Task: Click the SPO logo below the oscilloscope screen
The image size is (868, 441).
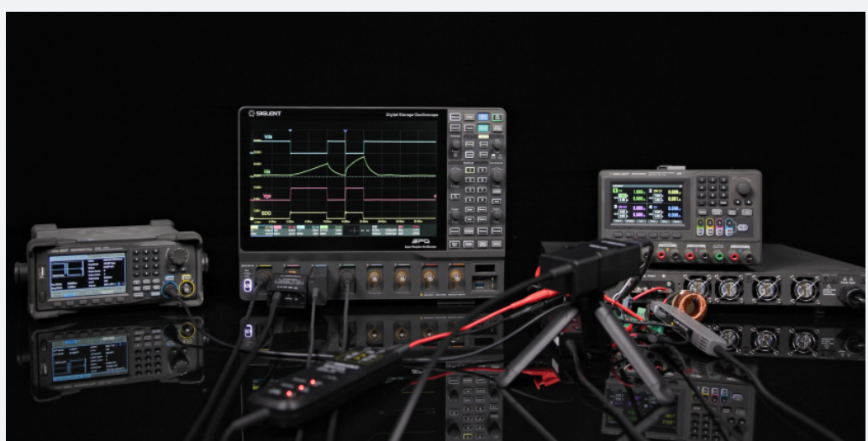Action: [421, 241]
